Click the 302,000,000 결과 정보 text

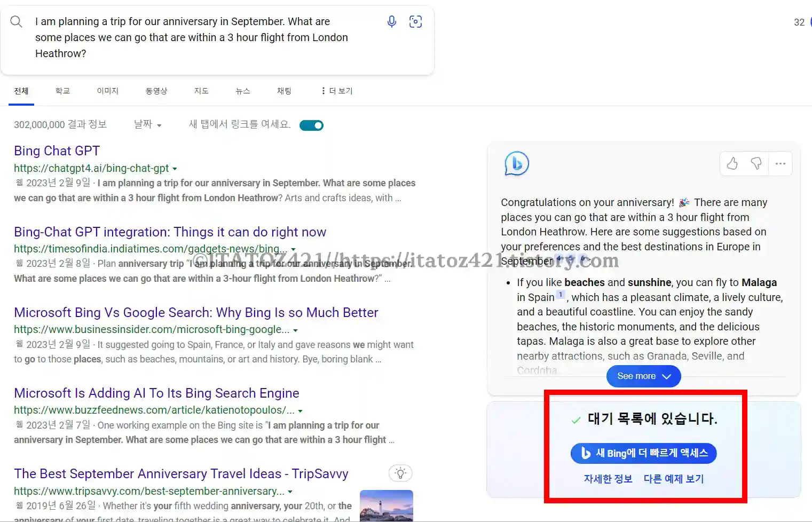(60, 124)
